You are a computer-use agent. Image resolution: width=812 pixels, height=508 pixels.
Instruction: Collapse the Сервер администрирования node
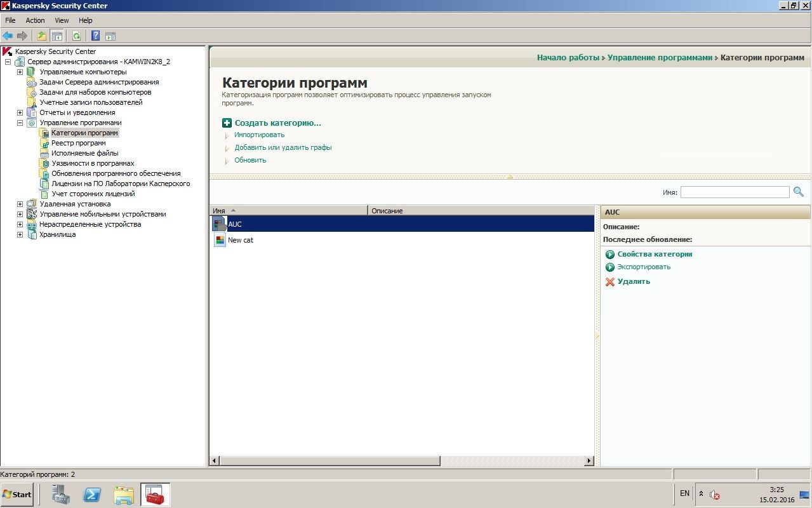point(8,62)
